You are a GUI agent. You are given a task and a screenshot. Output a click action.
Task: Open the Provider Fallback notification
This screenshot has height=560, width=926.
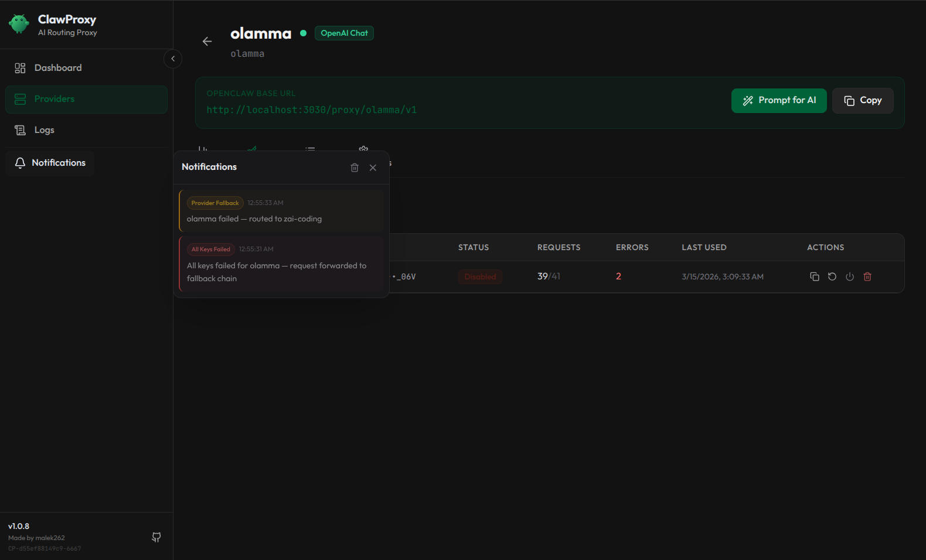point(281,211)
